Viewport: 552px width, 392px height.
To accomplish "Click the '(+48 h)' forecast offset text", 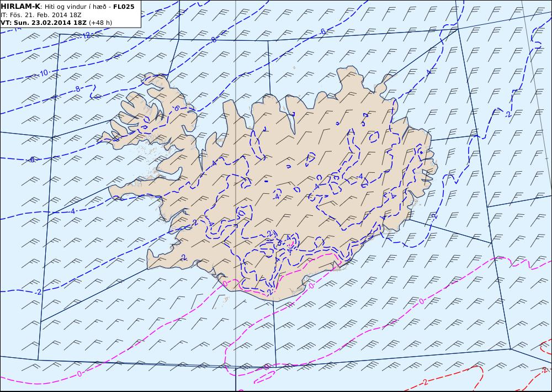I will click(100, 23).
